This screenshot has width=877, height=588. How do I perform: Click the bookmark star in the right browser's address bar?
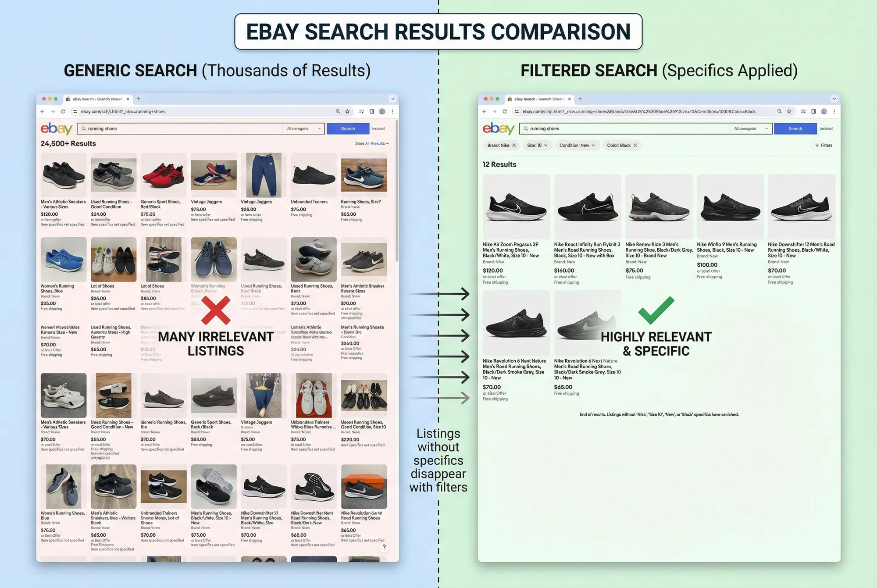click(x=789, y=111)
